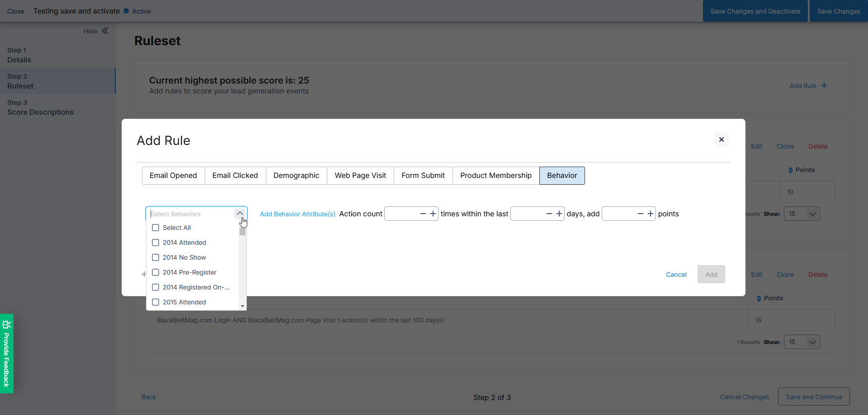Click inside the Select Behaviors search field
Screen dimensions: 868x415
click(190, 214)
